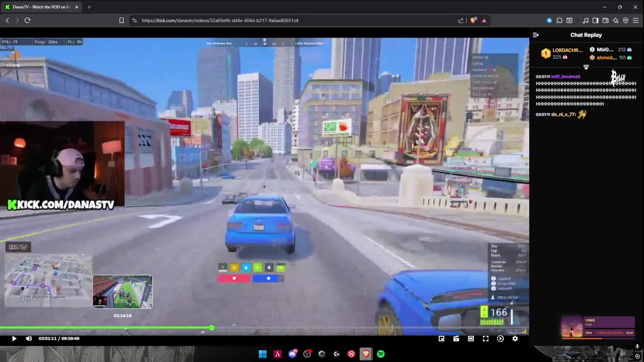Open MbiG second-place gifter entry
644x362 pixels.
[610, 49]
